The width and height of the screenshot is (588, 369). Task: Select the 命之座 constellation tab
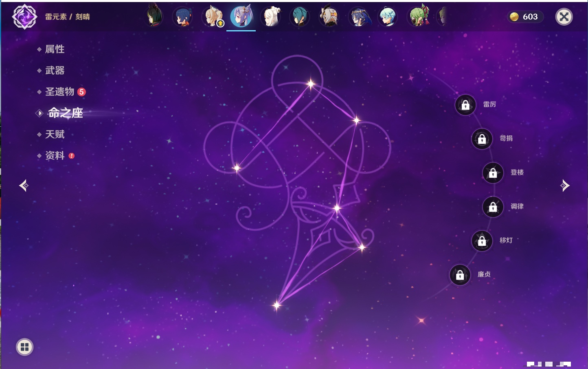coord(65,113)
